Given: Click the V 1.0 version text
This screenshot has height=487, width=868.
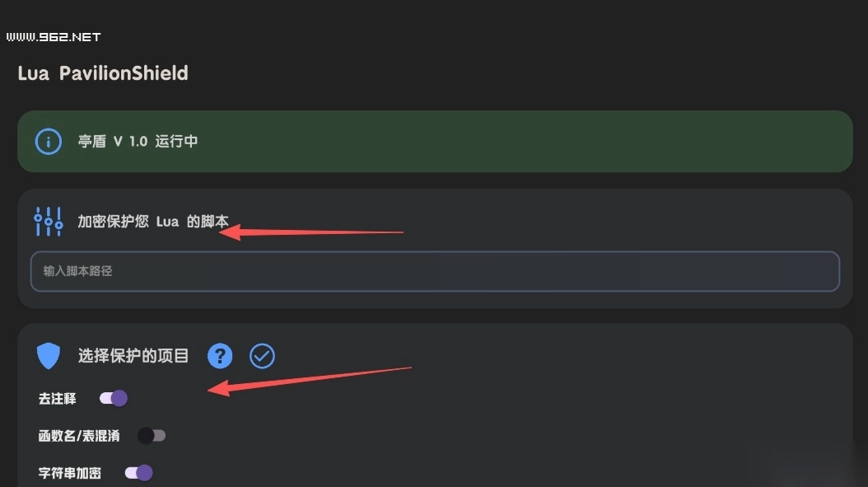Looking at the screenshot, I should [x=130, y=141].
